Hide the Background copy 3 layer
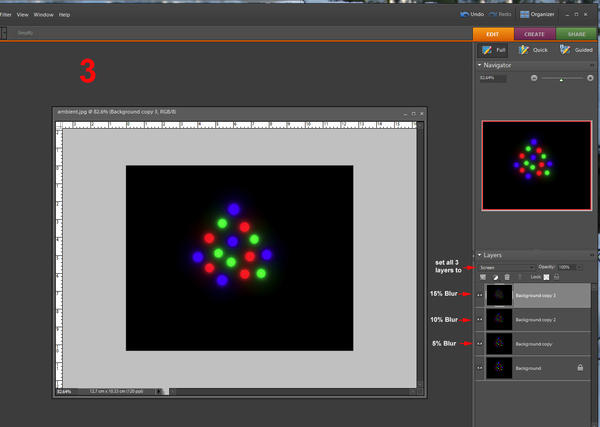Viewport: 600px width, 427px height. click(480, 295)
